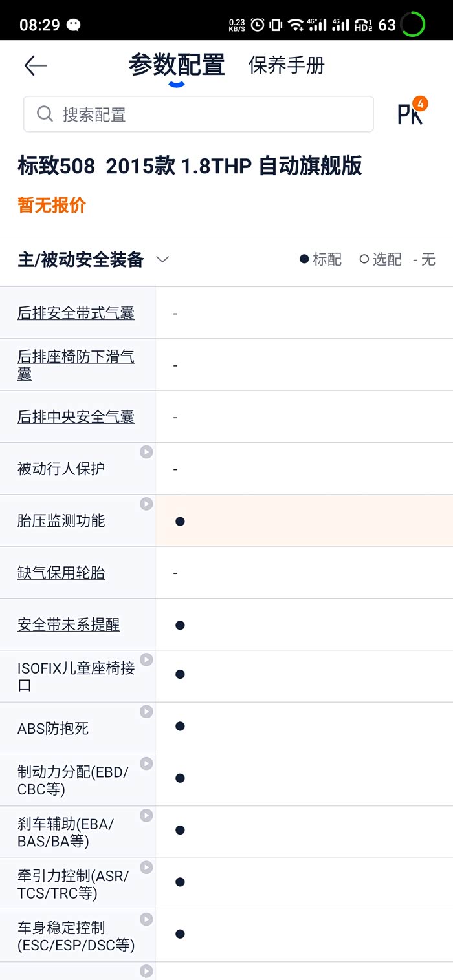The width and height of the screenshot is (453, 980).
Task: Tap the back arrow icon
Action: click(36, 65)
